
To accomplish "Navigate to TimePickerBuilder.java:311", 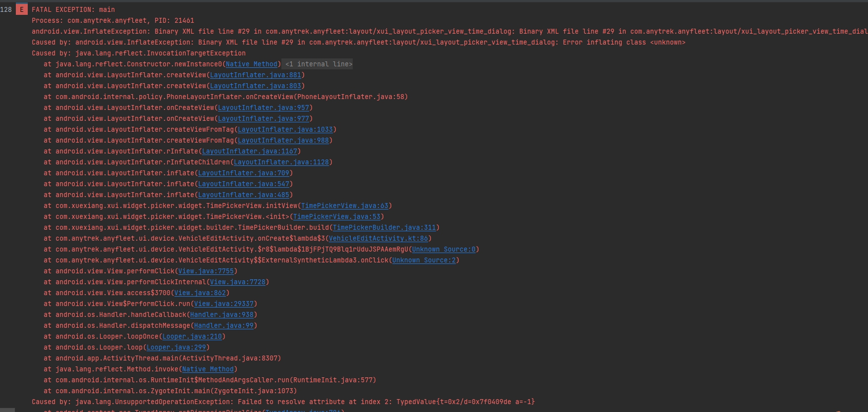I will click(x=384, y=227).
